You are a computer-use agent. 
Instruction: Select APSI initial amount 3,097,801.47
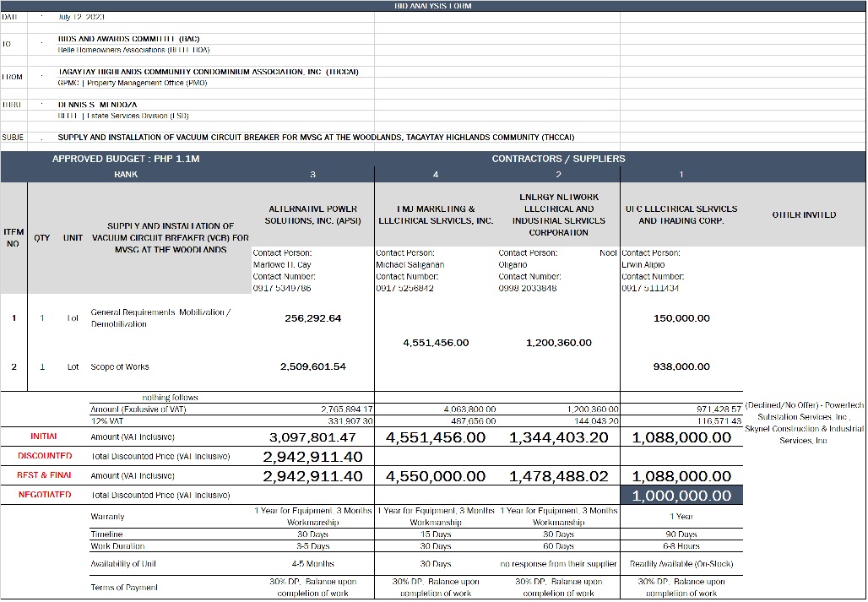[312, 437]
